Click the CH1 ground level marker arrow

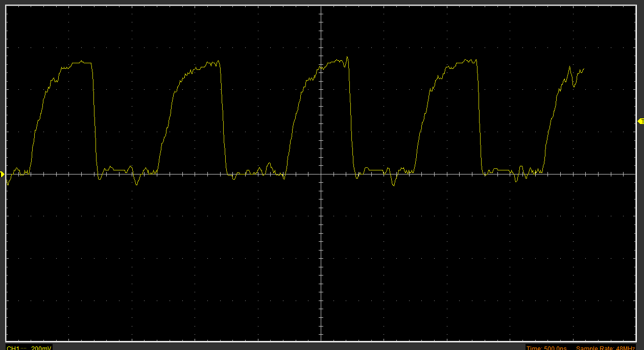coord(3,174)
